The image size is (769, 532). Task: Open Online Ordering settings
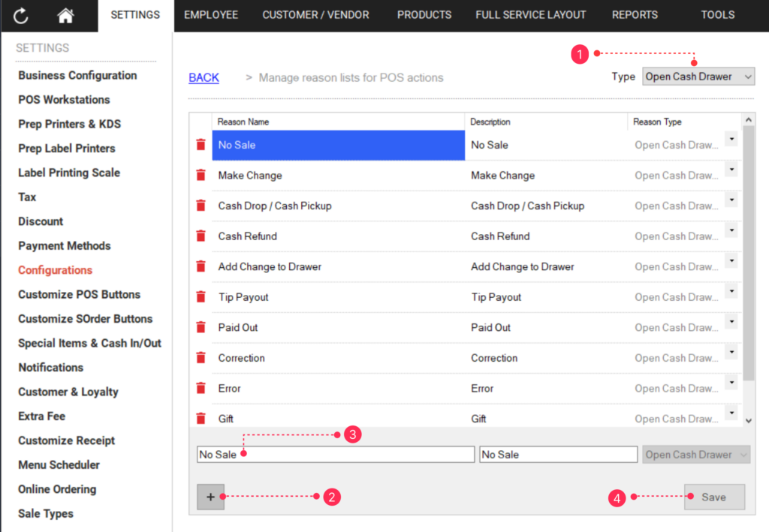57,489
